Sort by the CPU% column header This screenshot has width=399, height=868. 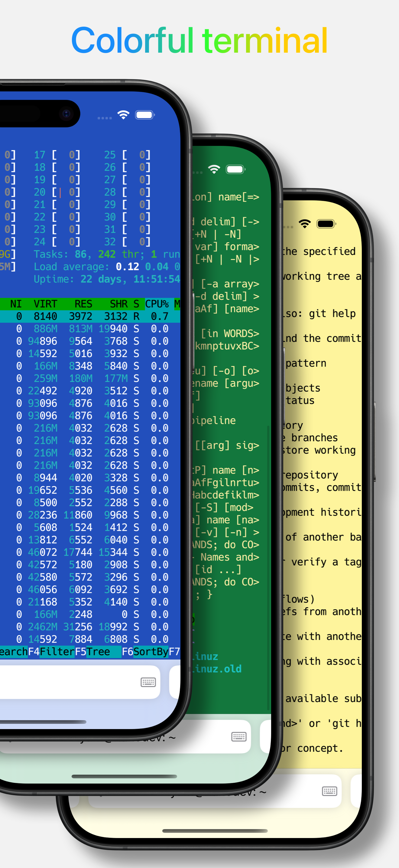[157, 304]
